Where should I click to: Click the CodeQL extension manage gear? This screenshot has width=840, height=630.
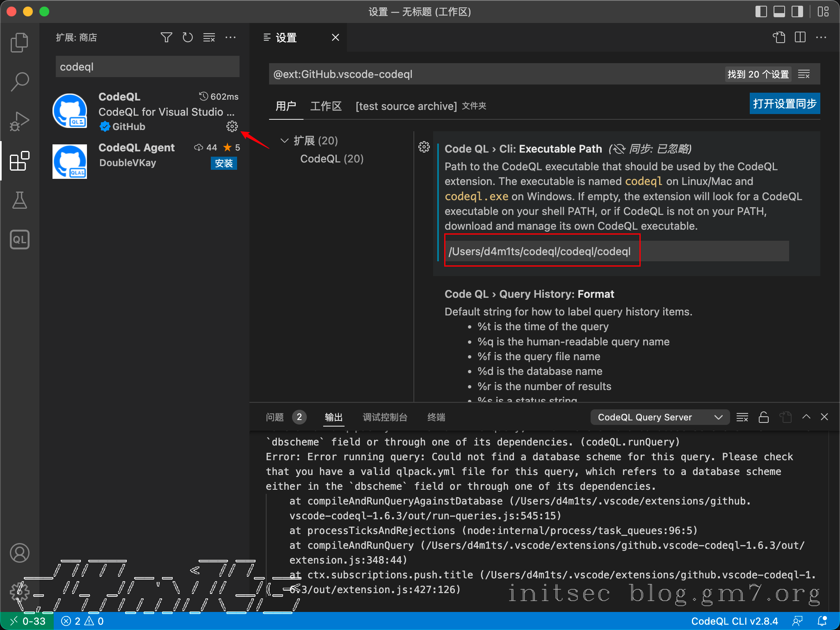[x=232, y=126]
